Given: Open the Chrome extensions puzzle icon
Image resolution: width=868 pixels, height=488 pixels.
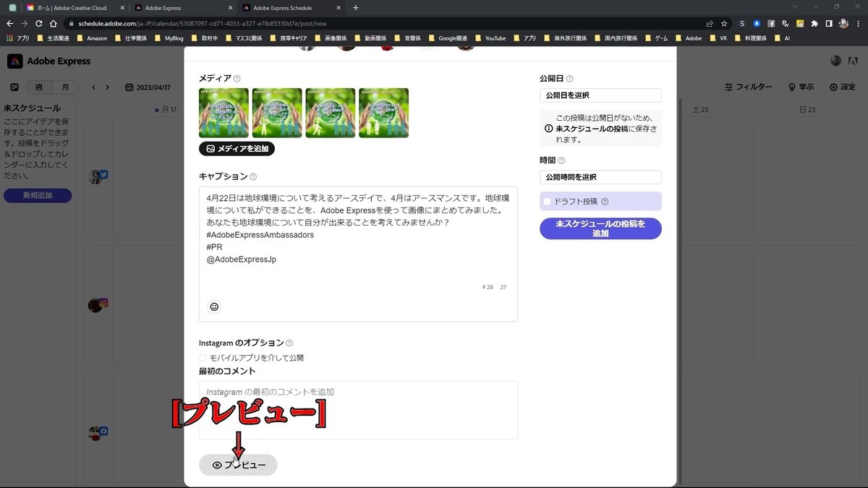Looking at the screenshot, I should point(814,23).
